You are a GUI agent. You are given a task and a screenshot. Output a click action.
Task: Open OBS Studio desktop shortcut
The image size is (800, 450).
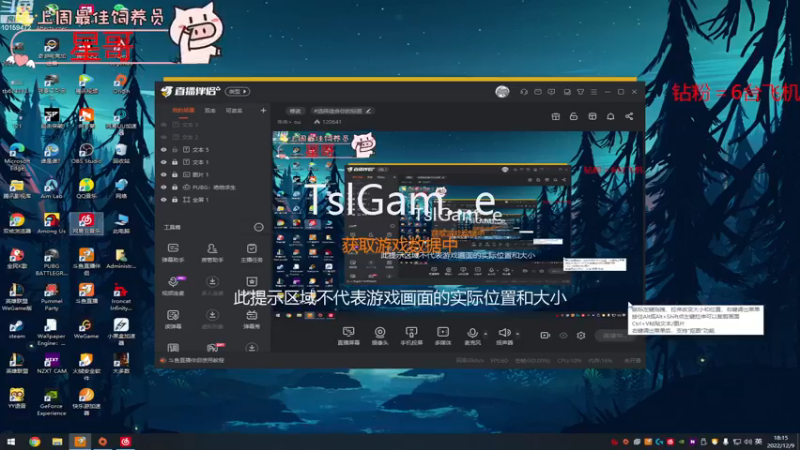click(86, 153)
